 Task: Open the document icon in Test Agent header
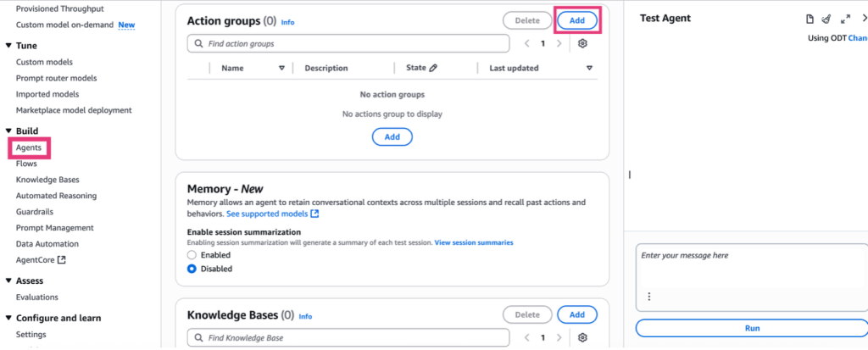[810, 19]
